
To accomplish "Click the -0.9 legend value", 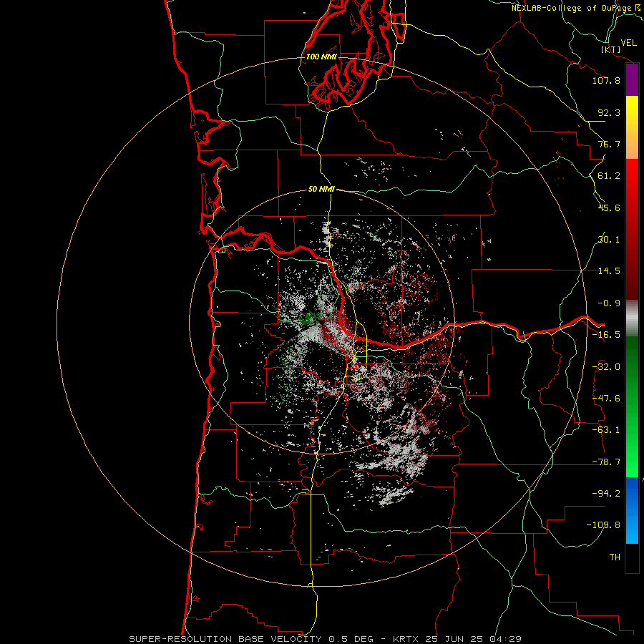I will click(x=609, y=303).
